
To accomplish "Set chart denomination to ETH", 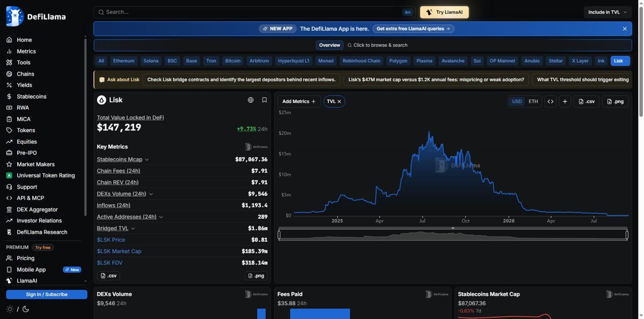I will pos(533,101).
